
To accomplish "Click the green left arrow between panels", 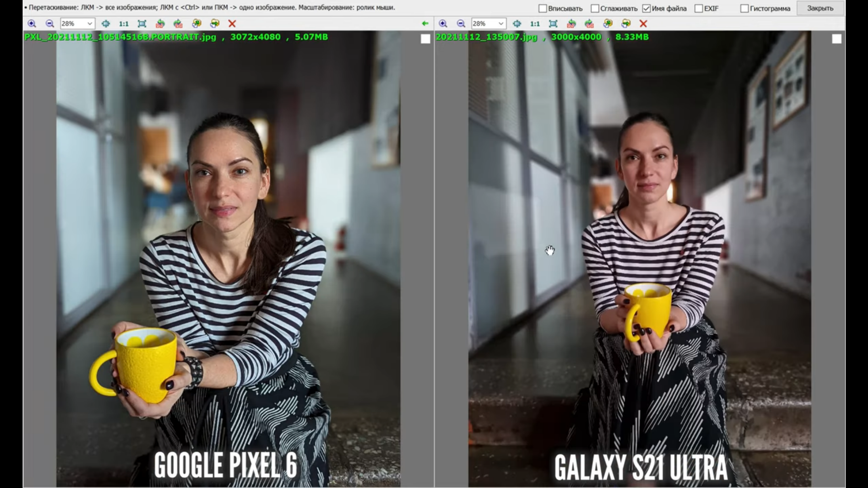I will (x=425, y=23).
